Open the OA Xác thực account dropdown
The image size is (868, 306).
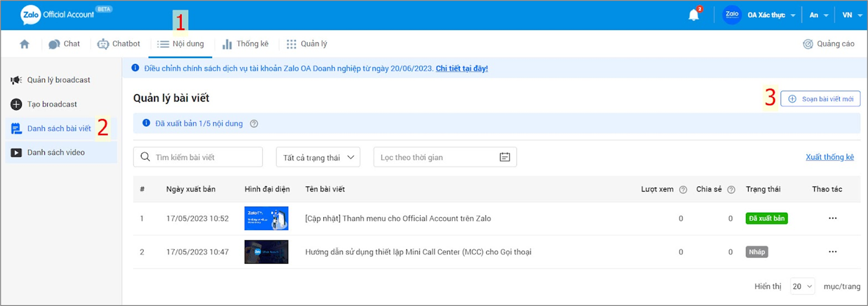click(x=771, y=15)
